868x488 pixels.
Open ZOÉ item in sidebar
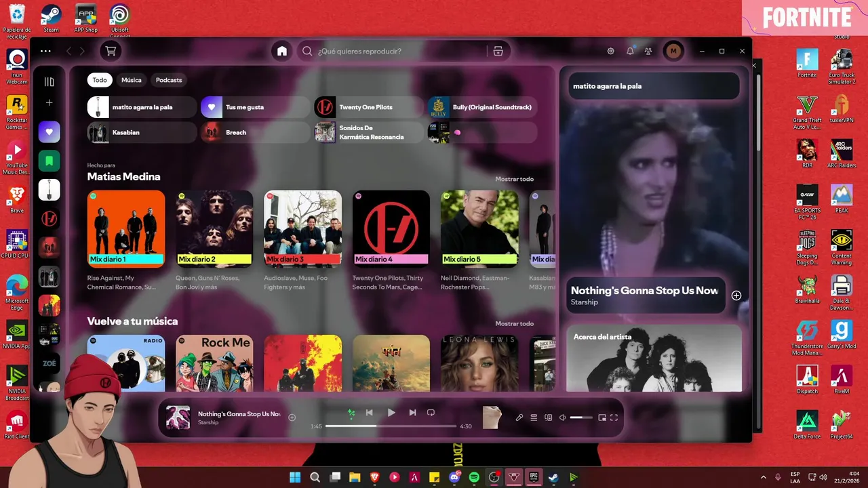pos(49,364)
